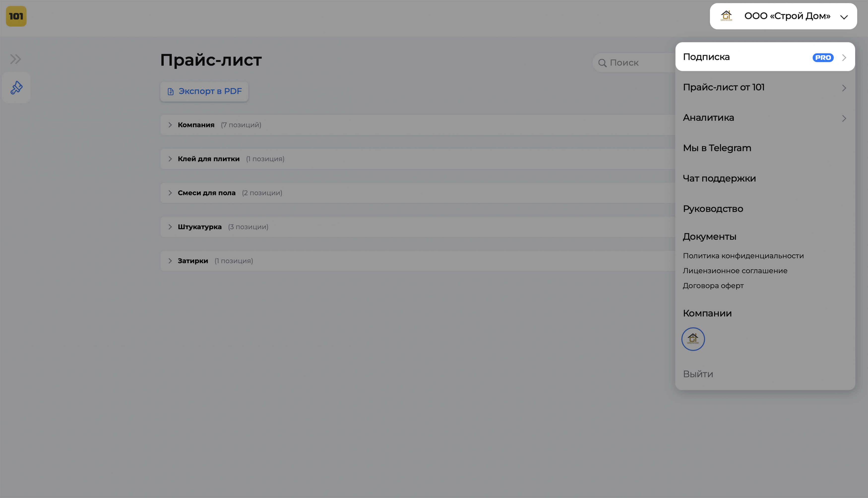
Task: Collapse the ООО «Строй Дом» dropdown
Action: pos(844,17)
